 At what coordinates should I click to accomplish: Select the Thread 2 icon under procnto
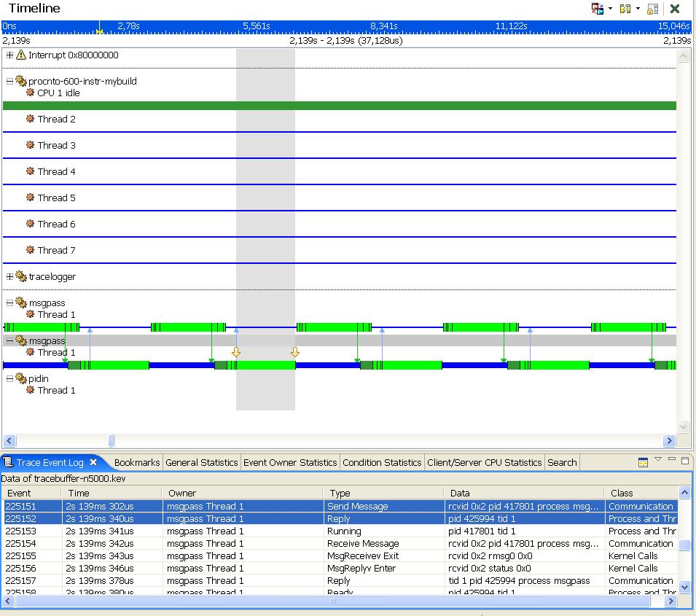[x=30, y=119]
